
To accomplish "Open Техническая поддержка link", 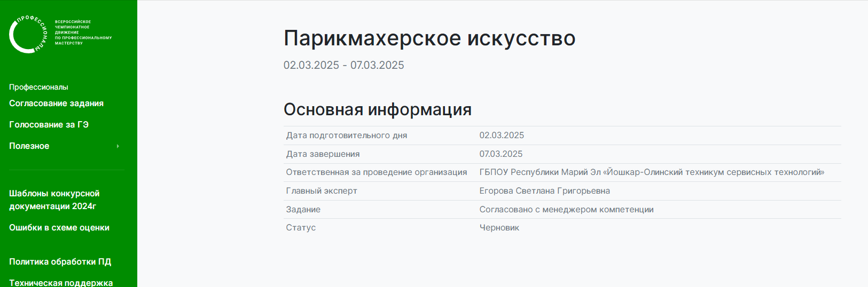I will point(61,283).
